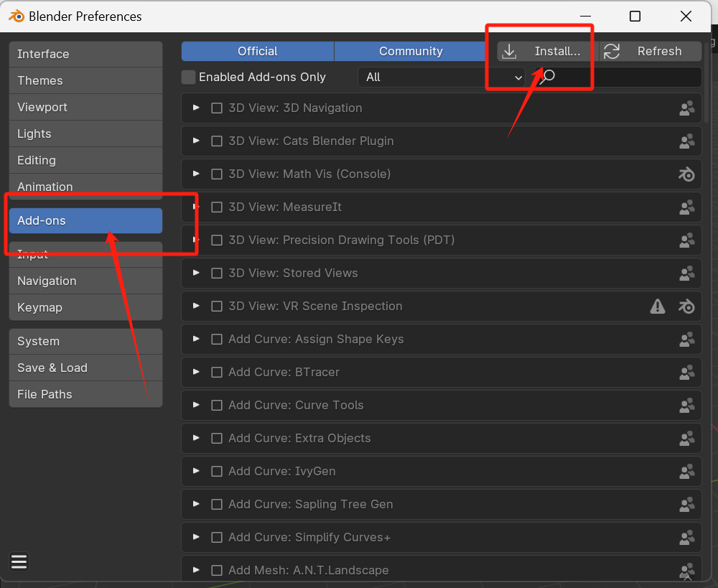Click community icon on Simplify Curves+ row
This screenshot has height=588, width=718.
pos(686,537)
